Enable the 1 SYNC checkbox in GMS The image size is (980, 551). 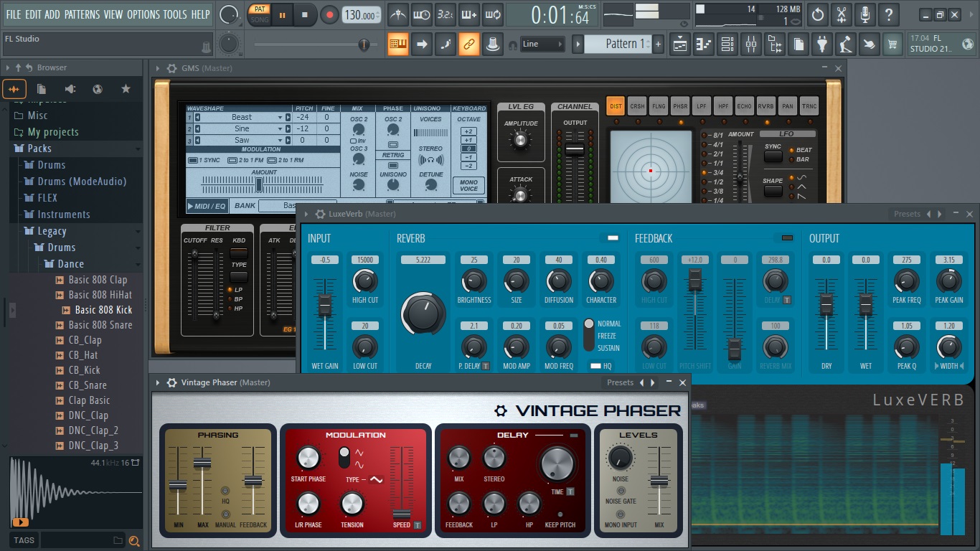point(192,160)
